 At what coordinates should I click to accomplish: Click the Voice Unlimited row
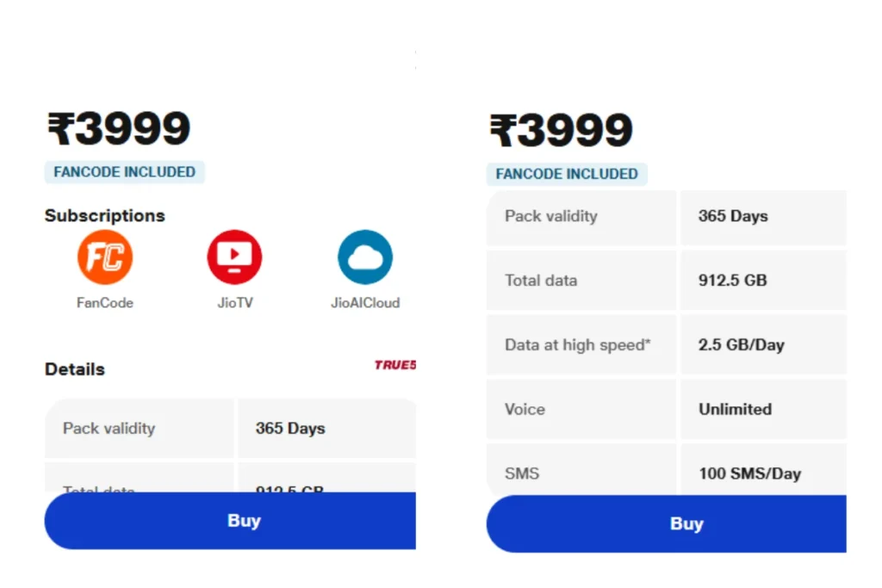tap(667, 409)
